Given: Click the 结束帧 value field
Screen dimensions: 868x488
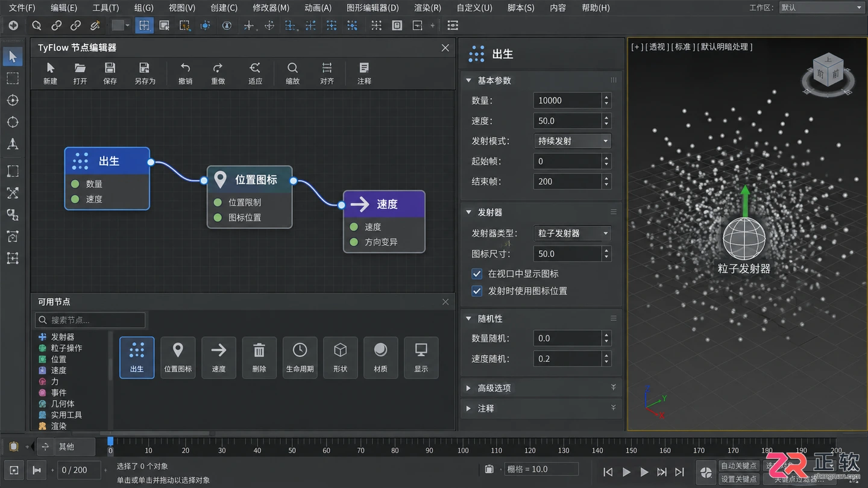Looking at the screenshot, I should click(x=568, y=181).
